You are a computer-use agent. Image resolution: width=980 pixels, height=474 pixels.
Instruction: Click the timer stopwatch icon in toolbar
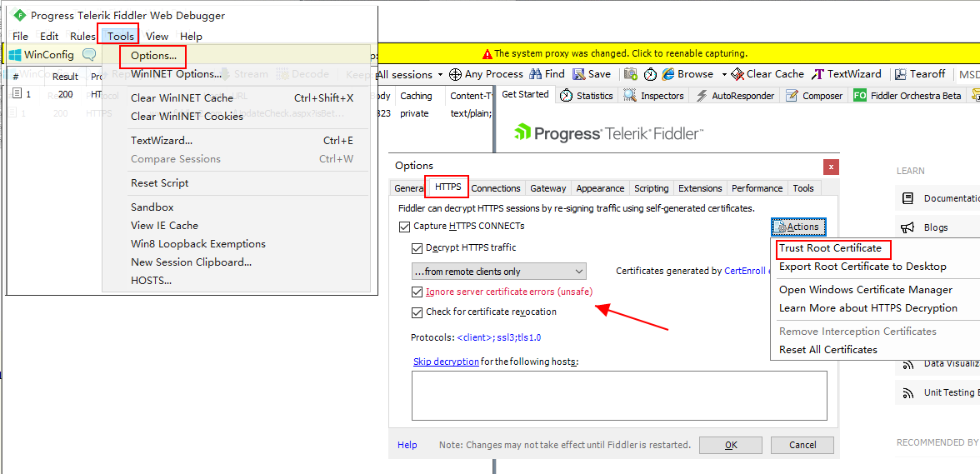[651, 74]
